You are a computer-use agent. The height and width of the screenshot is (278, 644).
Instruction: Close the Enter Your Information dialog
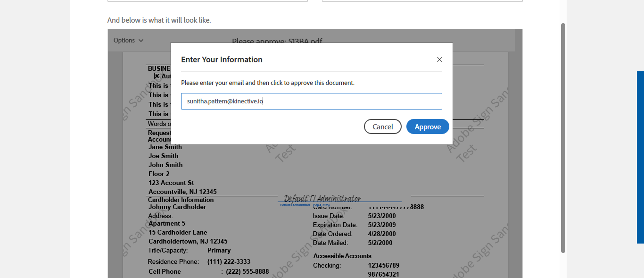click(x=439, y=59)
